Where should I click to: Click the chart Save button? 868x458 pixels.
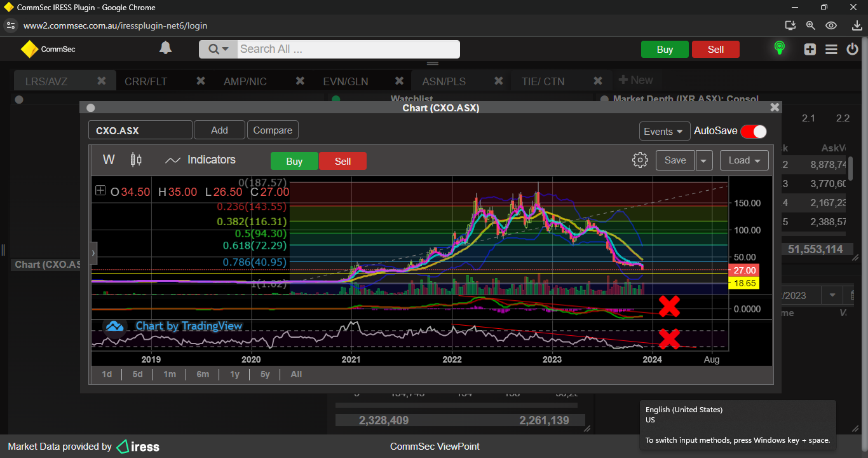point(675,160)
